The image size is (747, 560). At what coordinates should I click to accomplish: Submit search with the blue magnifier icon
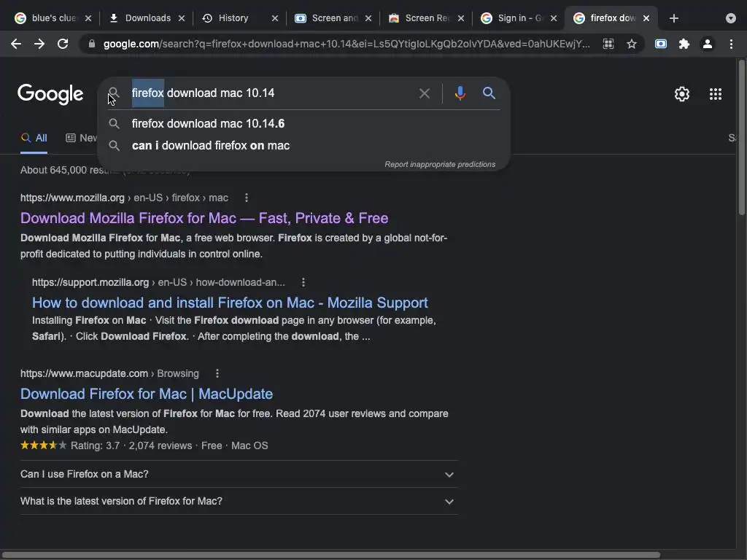pyautogui.click(x=489, y=93)
